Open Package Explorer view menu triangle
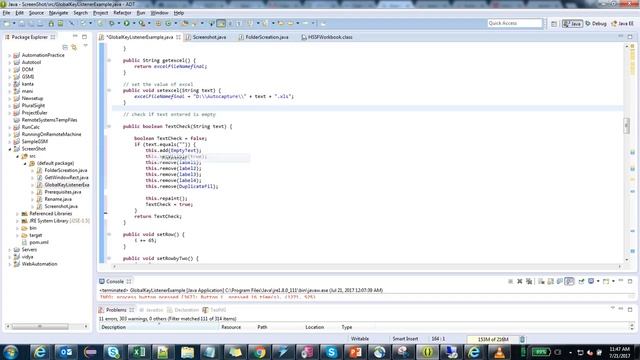The height and width of the screenshot is (360, 640). (85, 46)
